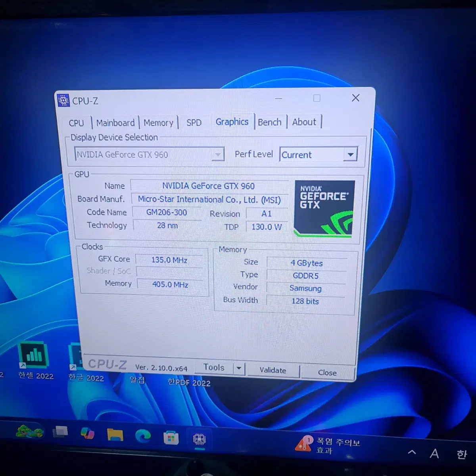
Task: Click the Revision value A1
Action: click(267, 213)
